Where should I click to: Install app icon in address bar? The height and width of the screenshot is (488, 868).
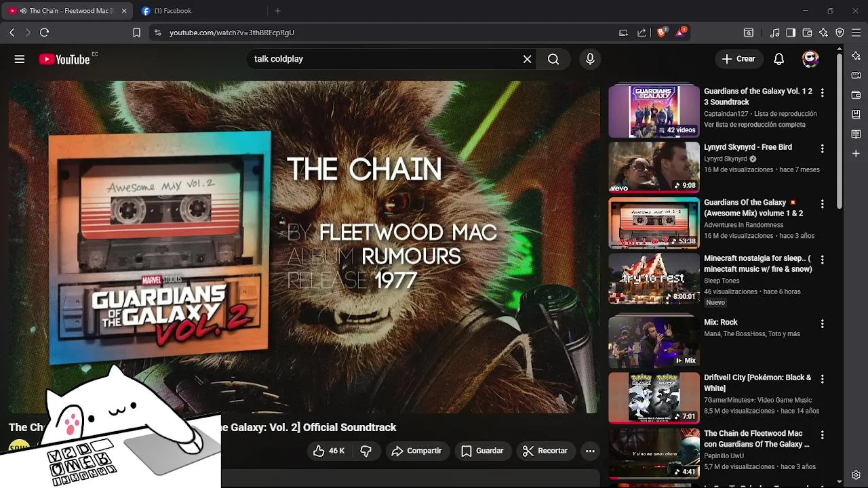[623, 33]
